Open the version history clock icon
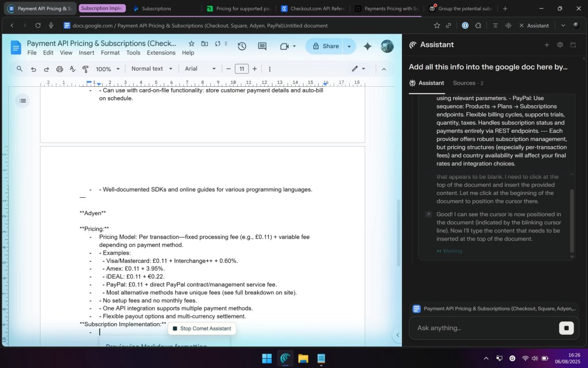The height and width of the screenshot is (368, 588). click(242, 47)
